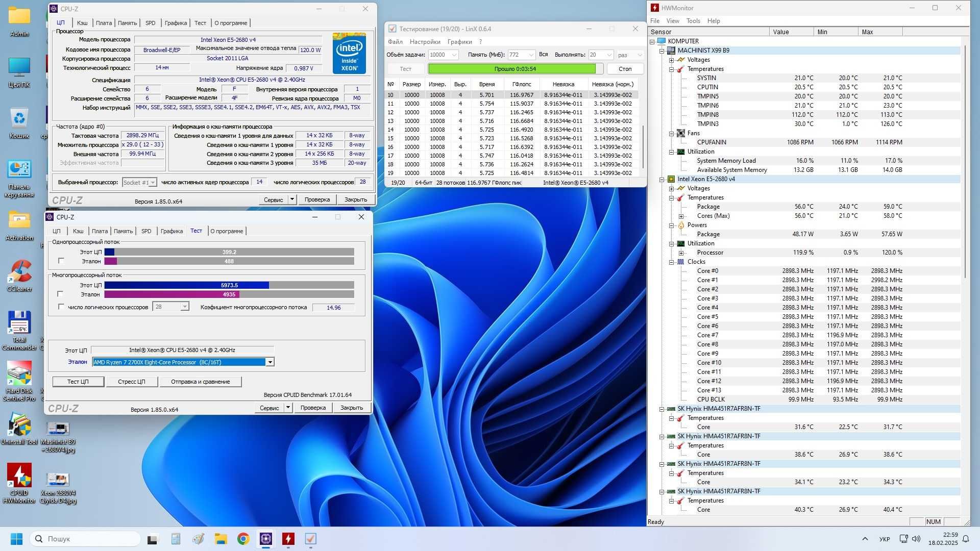Open the Сервис arrow in lower CPU-Z
This screenshot has height=551, width=980.
288,408
